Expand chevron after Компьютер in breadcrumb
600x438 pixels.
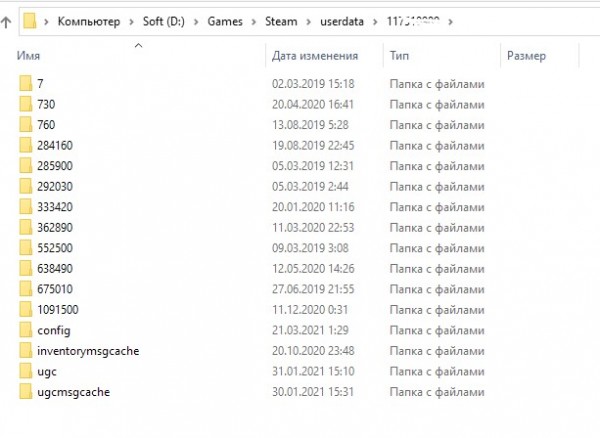pos(131,22)
